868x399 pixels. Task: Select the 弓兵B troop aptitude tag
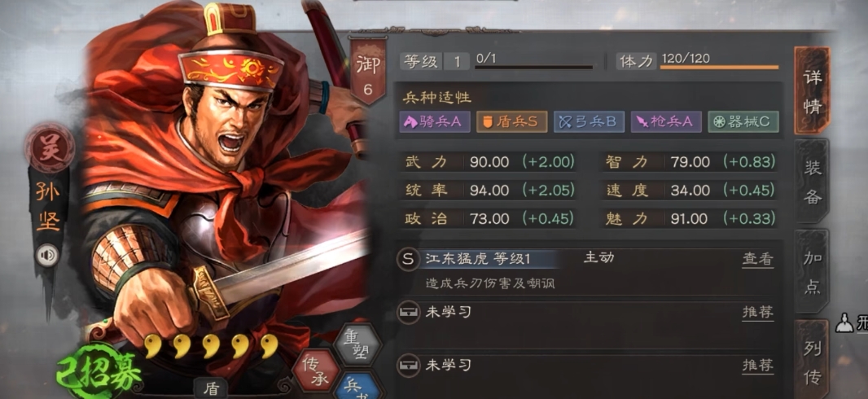click(589, 122)
